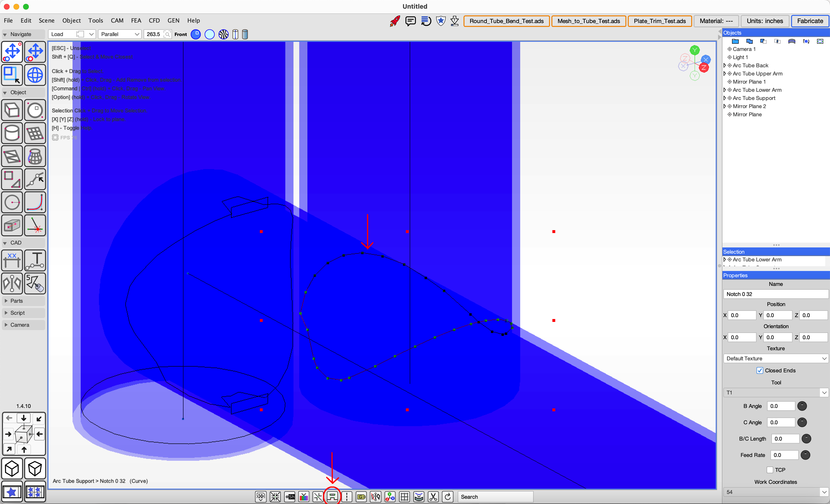Click the rocket icon in top toolbar
Viewport: 830px width, 504px height.
(x=395, y=21)
